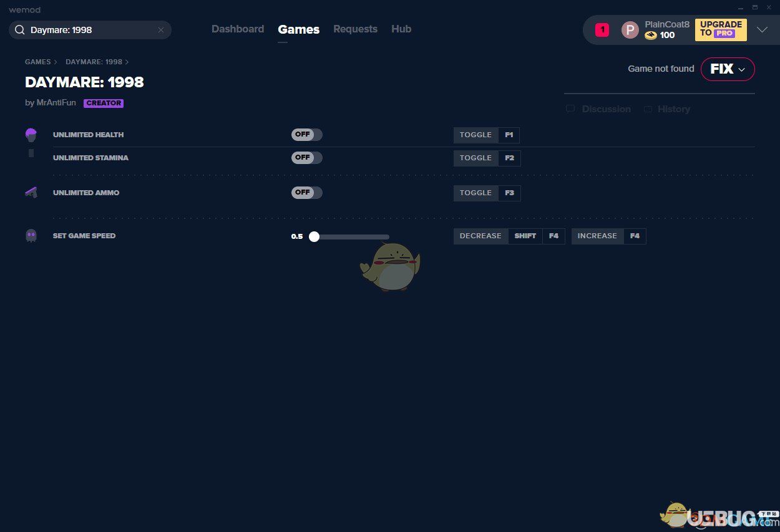Open the Dashboard tab
Viewport: 780px width, 532px height.
tap(238, 29)
